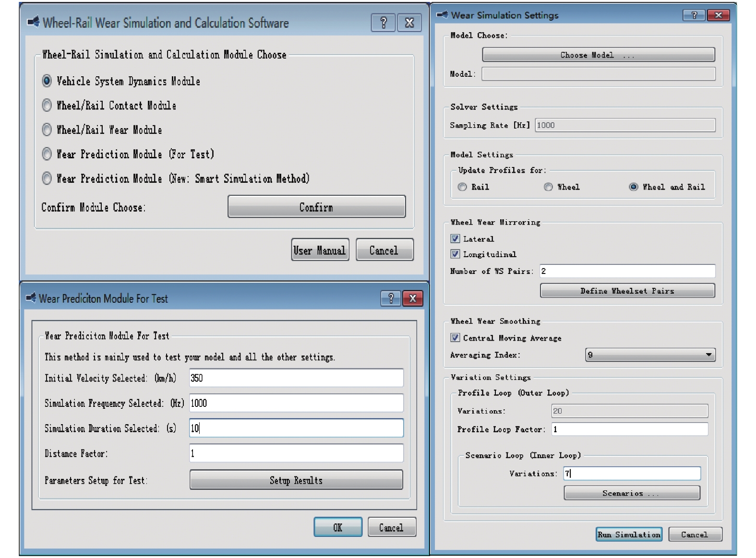Open Scenarios ... in Scenario Loop
Screen dimensions: 756x558
pyautogui.click(x=632, y=493)
